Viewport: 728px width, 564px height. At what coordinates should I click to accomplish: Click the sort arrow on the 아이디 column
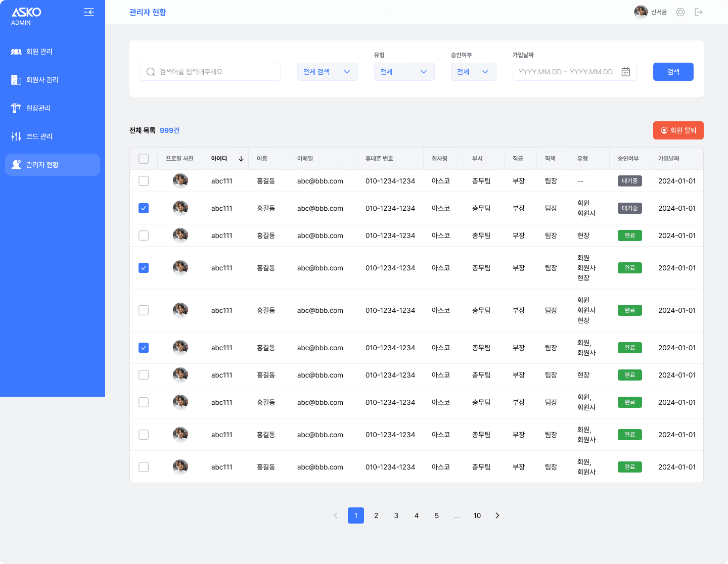coord(241,158)
